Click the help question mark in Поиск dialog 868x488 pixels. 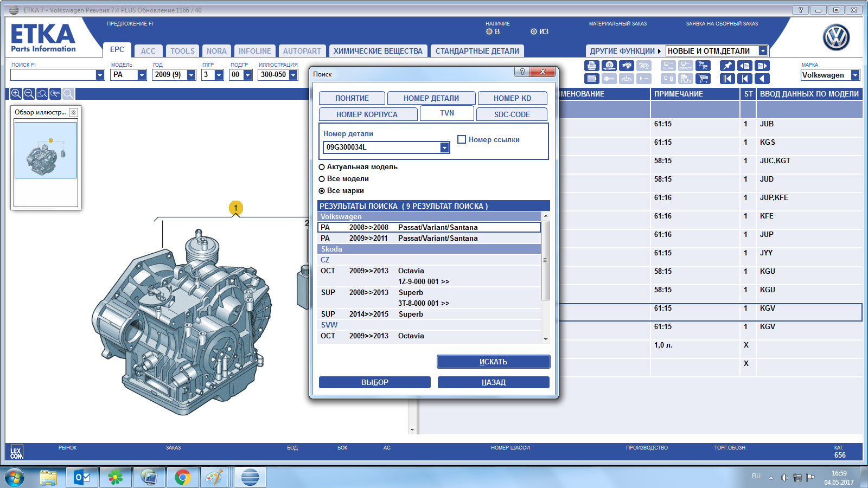(522, 72)
